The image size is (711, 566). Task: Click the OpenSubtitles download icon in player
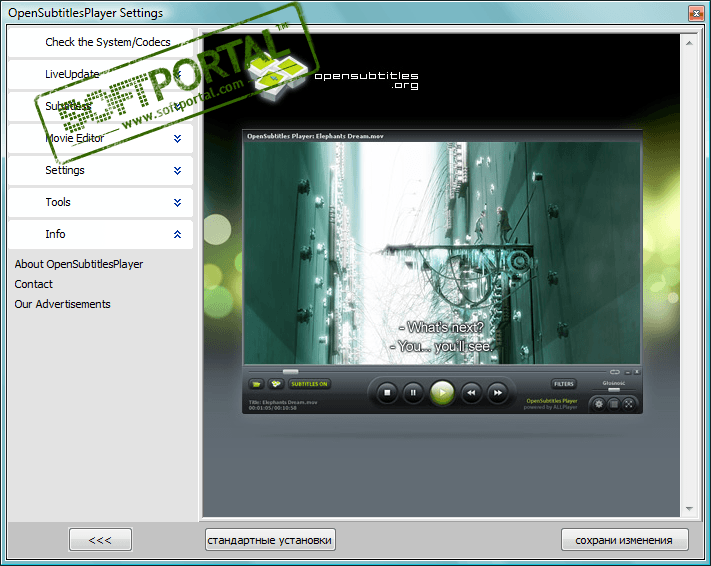[275, 384]
